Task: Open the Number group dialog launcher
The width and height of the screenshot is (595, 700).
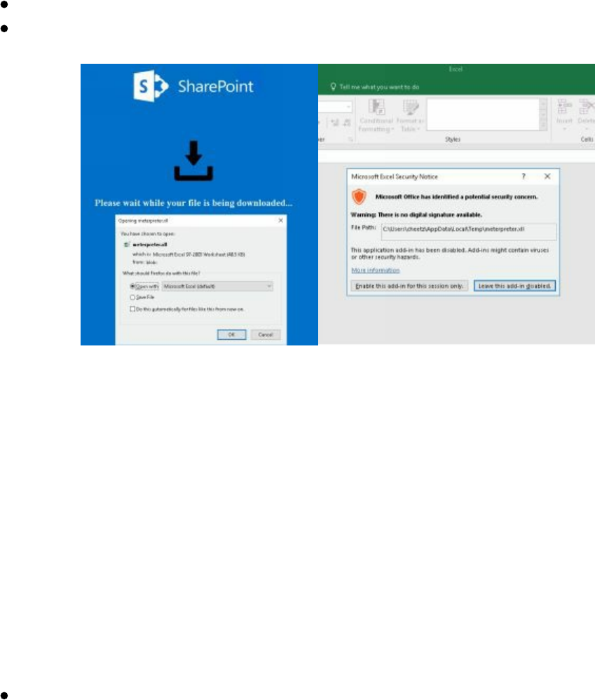Action: click(351, 139)
